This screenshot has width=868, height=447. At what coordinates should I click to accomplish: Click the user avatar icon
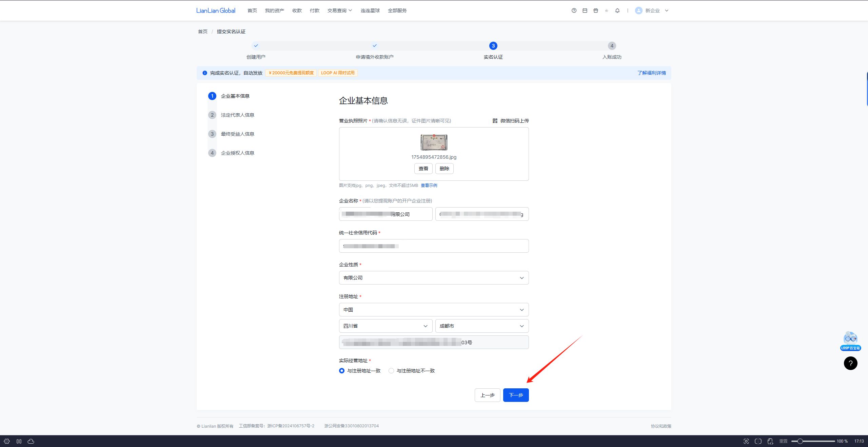coord(638,11)
